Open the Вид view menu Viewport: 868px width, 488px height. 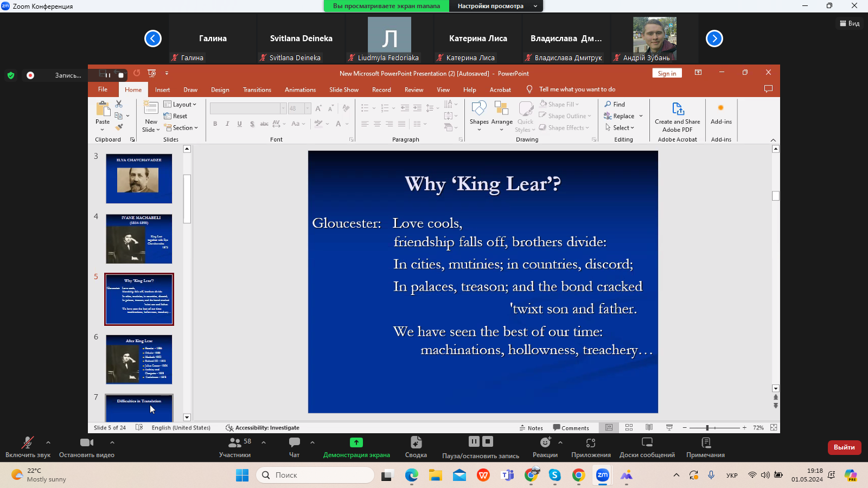pos(850,23)
